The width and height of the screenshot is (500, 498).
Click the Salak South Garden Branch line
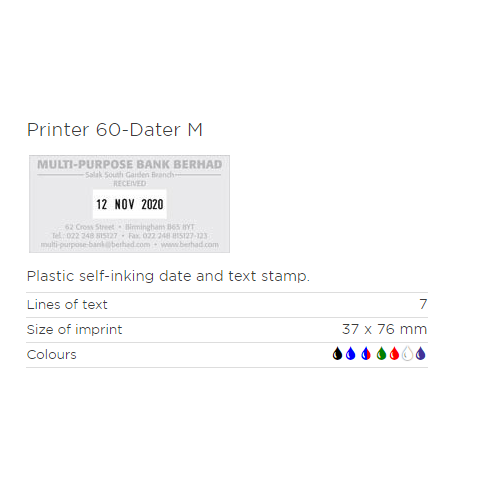pos(130,175)
